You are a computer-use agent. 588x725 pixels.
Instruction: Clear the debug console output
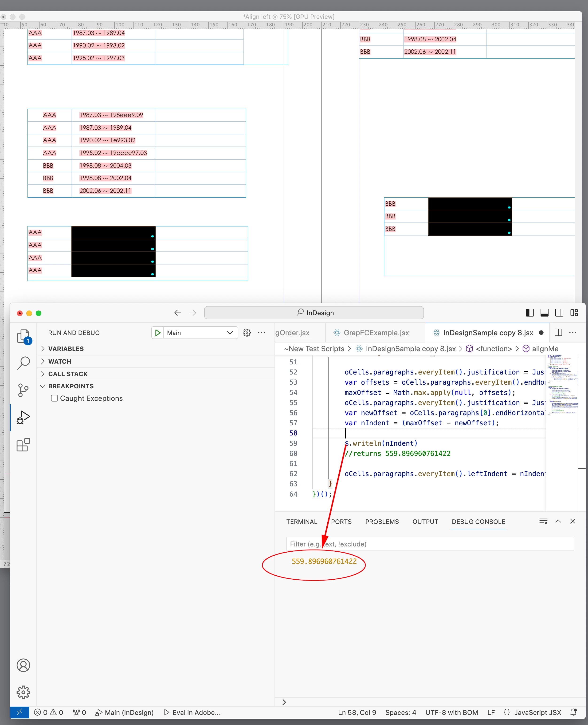(x=543, y=522)
